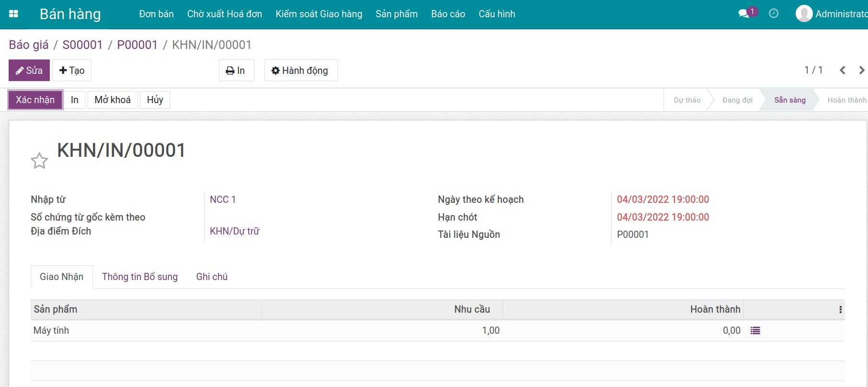Open the conversations chat icon
This screenshot has height=387, width=868.
coord(744,14)
